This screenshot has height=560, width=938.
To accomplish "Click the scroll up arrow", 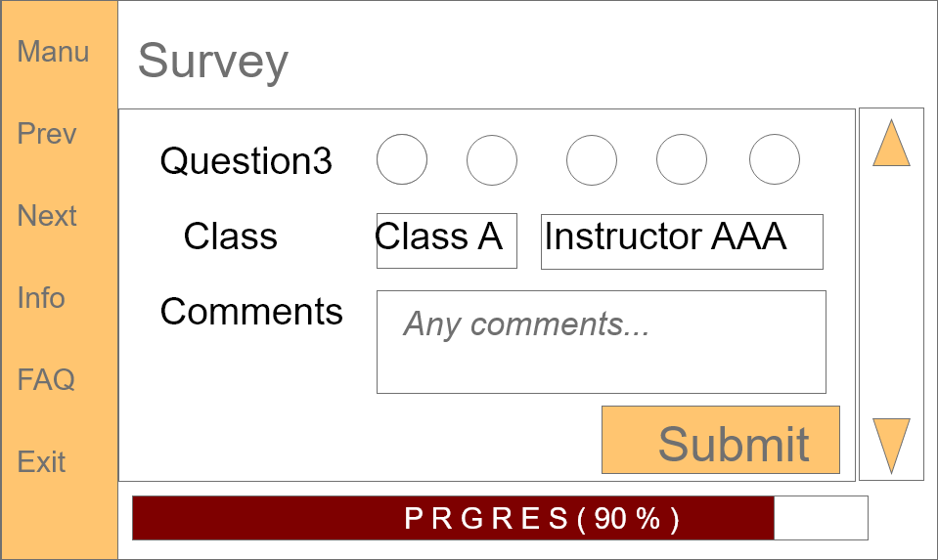I will (x=891, y=144).
